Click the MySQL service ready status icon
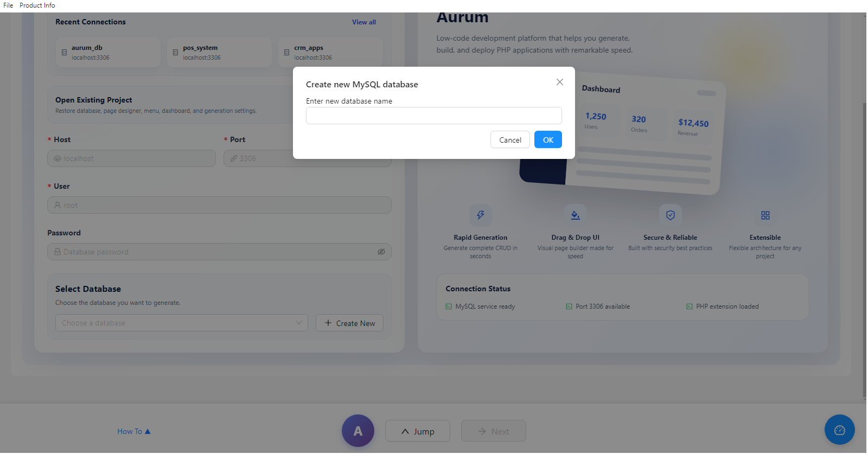Screen dimensions: 868x473 [449, 306]
